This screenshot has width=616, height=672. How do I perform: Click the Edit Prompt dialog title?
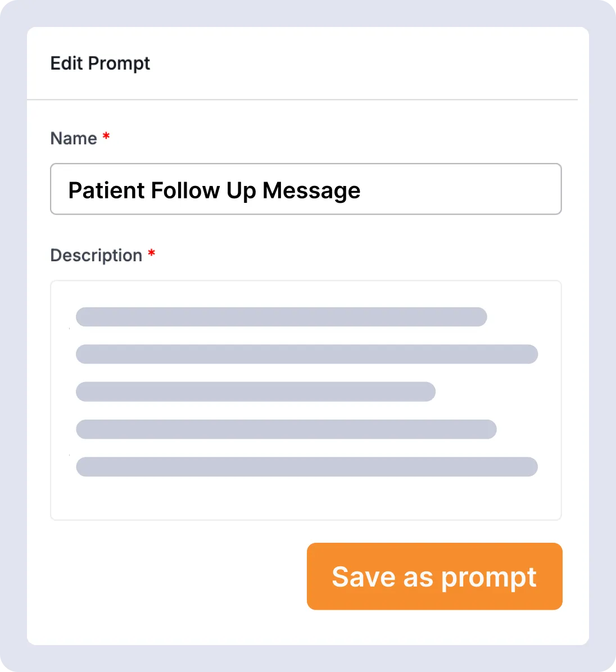coord(100,63)
